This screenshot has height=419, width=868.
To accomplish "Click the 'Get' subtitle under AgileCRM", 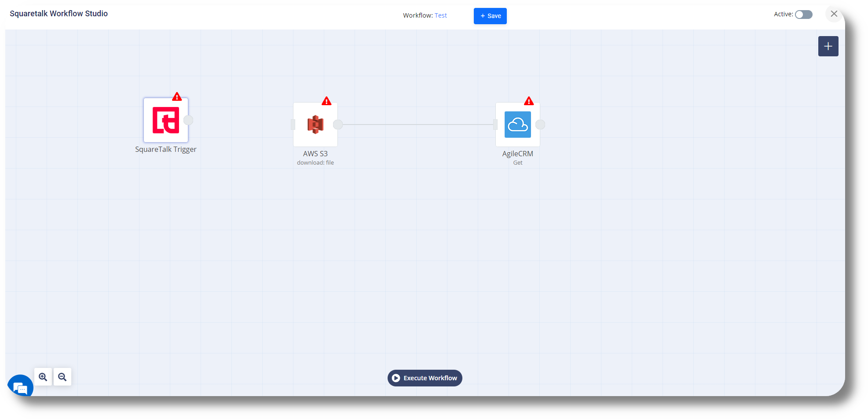I will [x=518, y=162].
